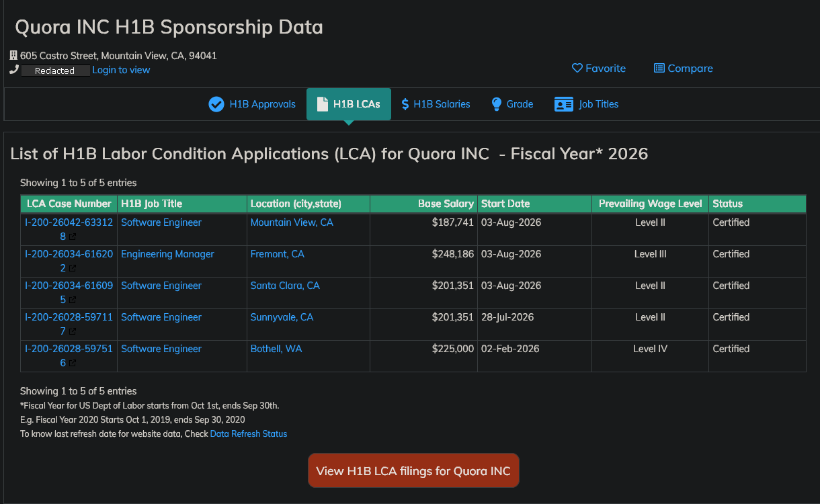820x504 pixels.
Task: Click the H1B Approvals checkmark icon
Action: [216, 104]
